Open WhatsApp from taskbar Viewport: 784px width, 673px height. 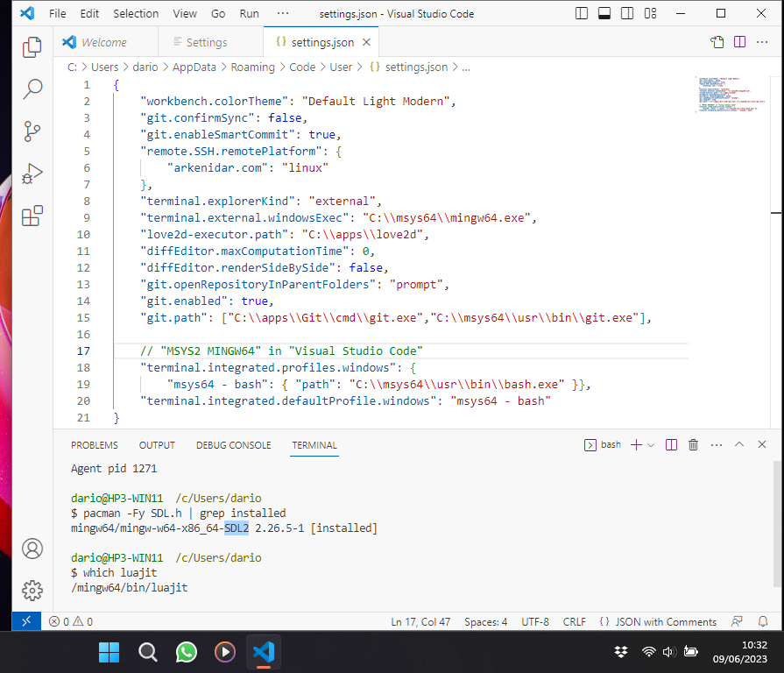coord(186,652)
